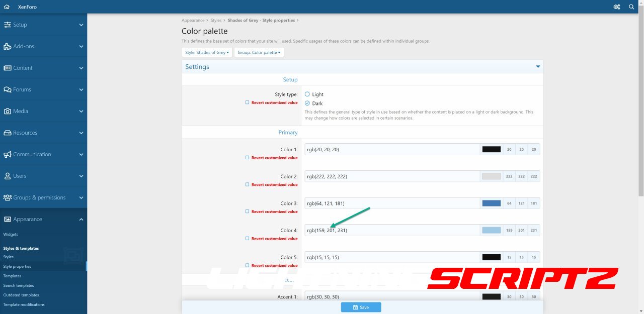
Task: Select the Light style type radio button
Action: tap(307, 94)
